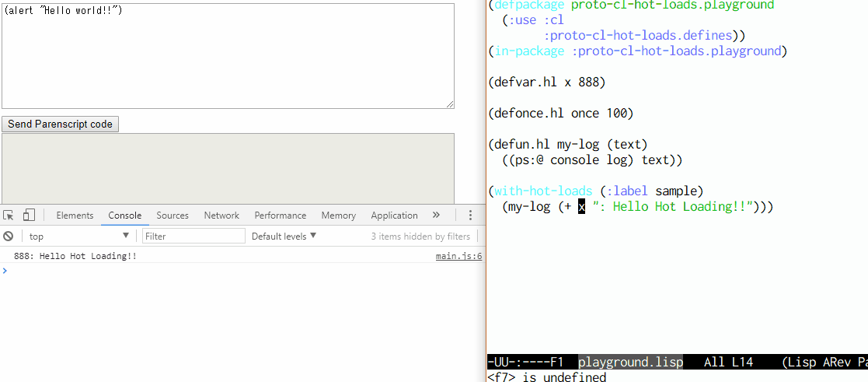
Task: Click the '(alert "Hello world!!")' text in textarea
Action: (62, 11)
